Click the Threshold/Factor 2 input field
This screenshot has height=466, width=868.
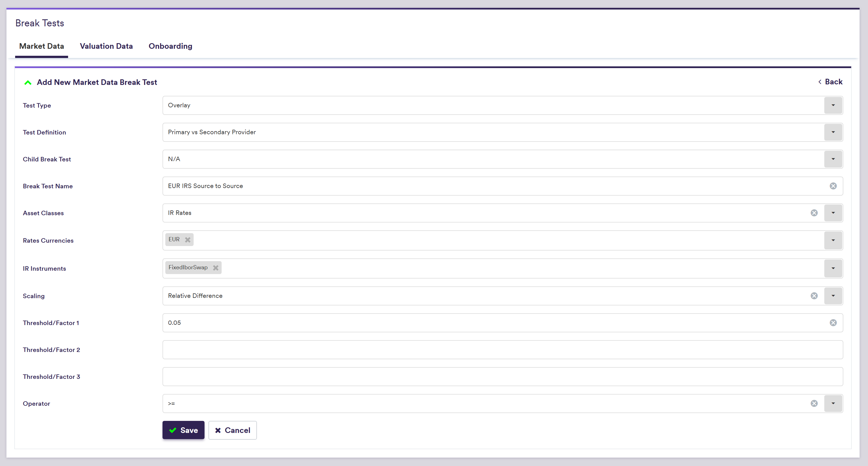502,350
